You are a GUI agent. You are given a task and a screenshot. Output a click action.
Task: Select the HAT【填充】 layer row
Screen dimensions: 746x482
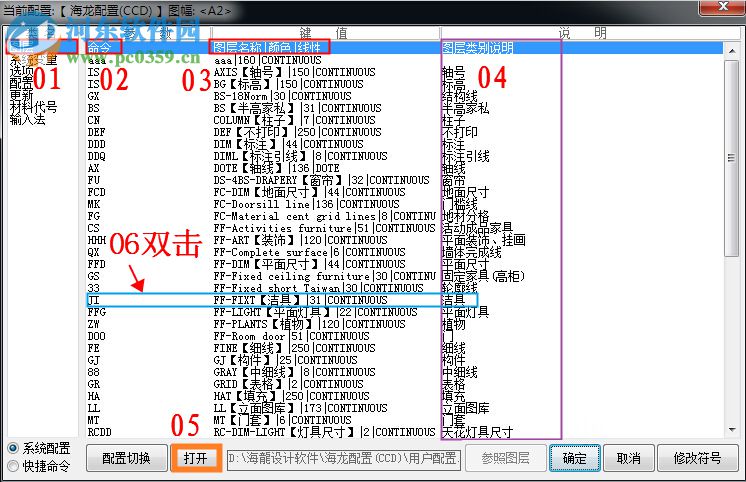click(404, 396)
